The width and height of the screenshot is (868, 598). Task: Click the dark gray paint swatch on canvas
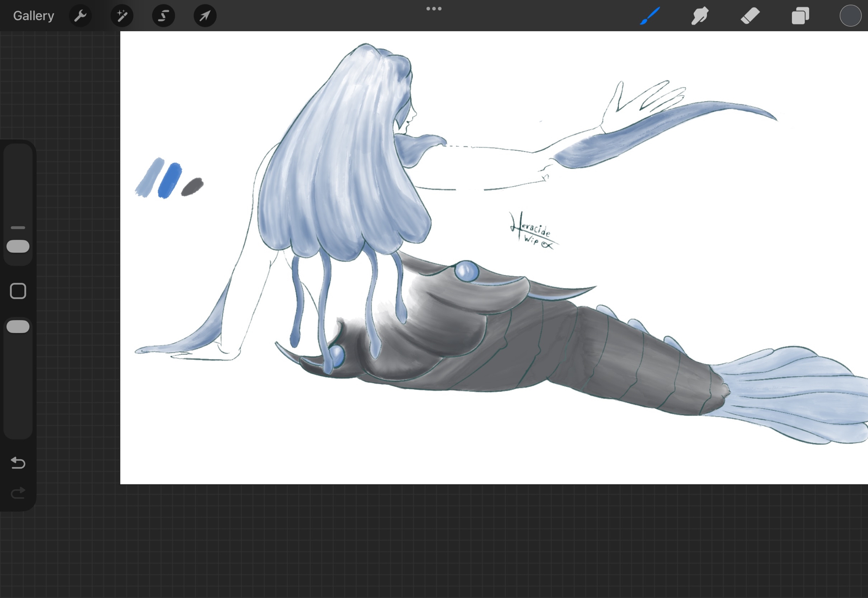pyautogui.click(x=192, y=187)
